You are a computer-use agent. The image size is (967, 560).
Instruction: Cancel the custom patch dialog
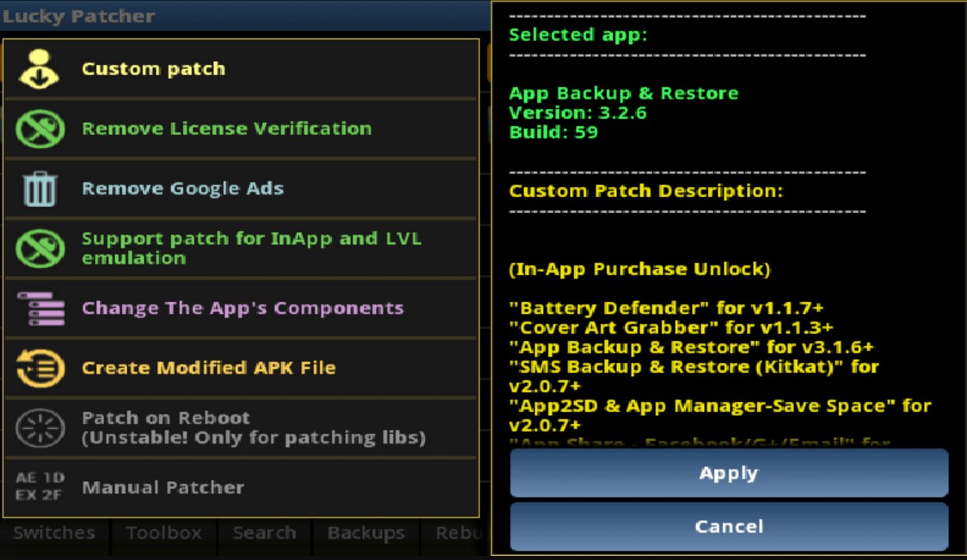pos(729,526)
